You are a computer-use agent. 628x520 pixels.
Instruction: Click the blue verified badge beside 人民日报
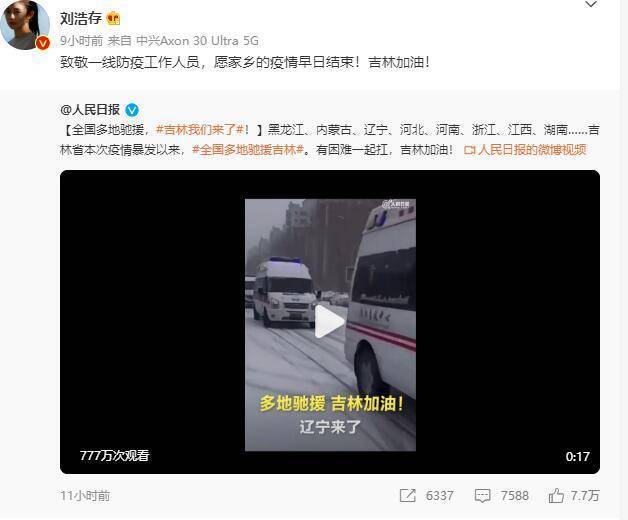[132, 110]
